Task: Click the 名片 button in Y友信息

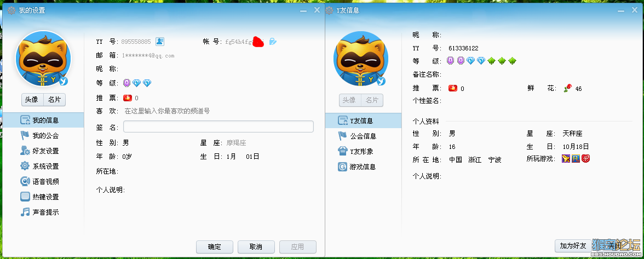Action: [x=372, y=100]
